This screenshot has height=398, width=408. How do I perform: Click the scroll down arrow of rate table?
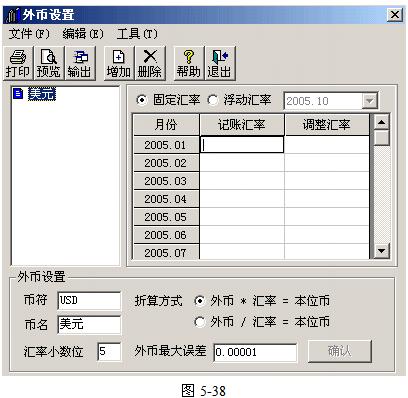[x=382, y=250]
